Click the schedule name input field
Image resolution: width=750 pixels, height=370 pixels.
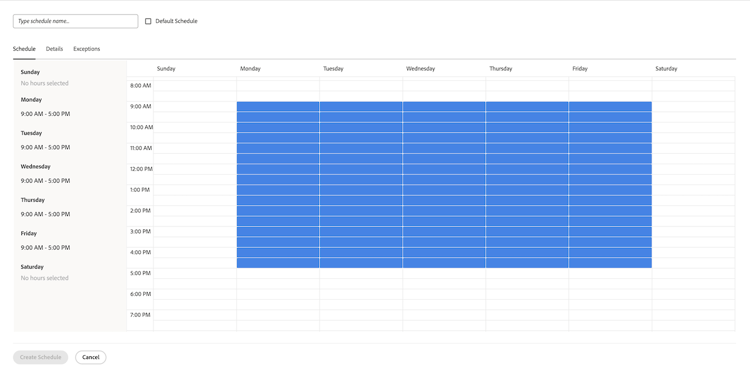coord(76,21)
